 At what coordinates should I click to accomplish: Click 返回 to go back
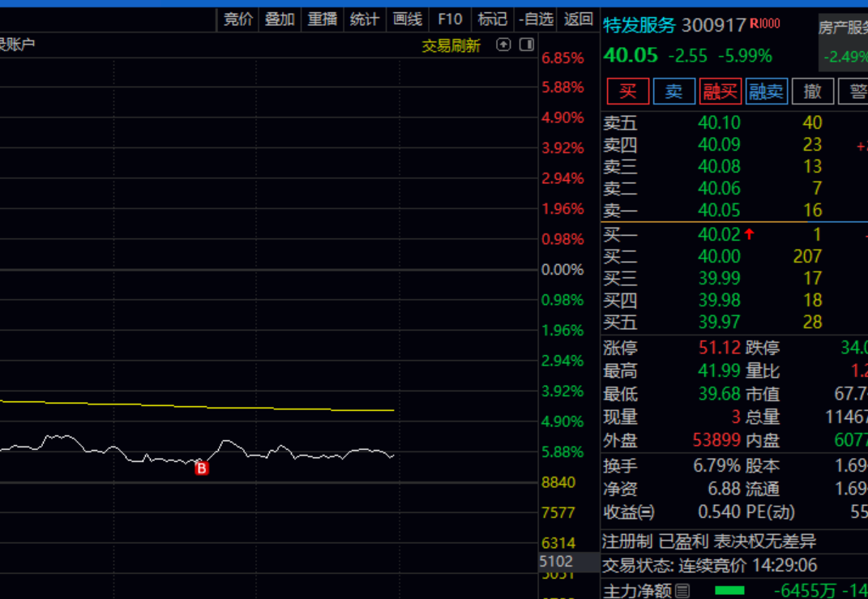579,19
